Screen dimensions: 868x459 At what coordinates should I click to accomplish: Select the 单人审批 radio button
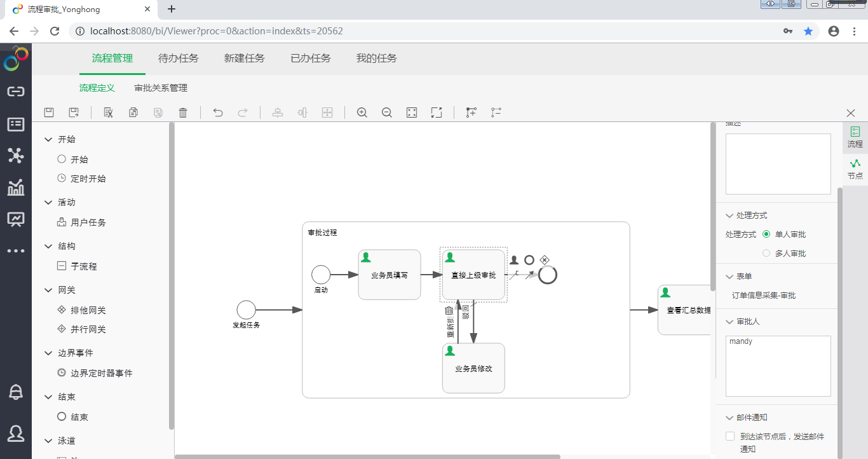coord(766,235)
